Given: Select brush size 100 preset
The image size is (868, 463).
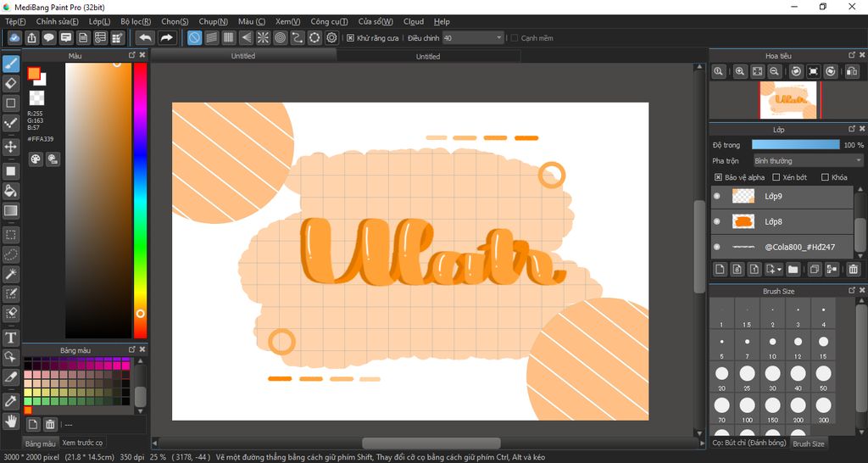Looking at the screenshot, I should (747, 408).
